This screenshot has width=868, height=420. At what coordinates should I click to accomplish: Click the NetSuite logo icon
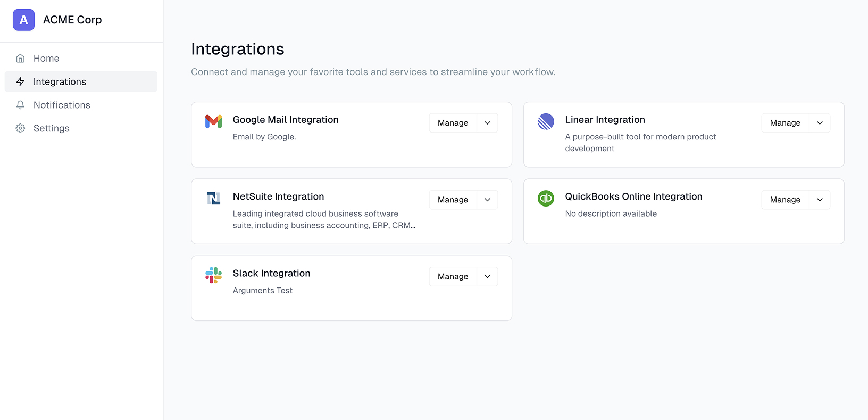[213, 198]
